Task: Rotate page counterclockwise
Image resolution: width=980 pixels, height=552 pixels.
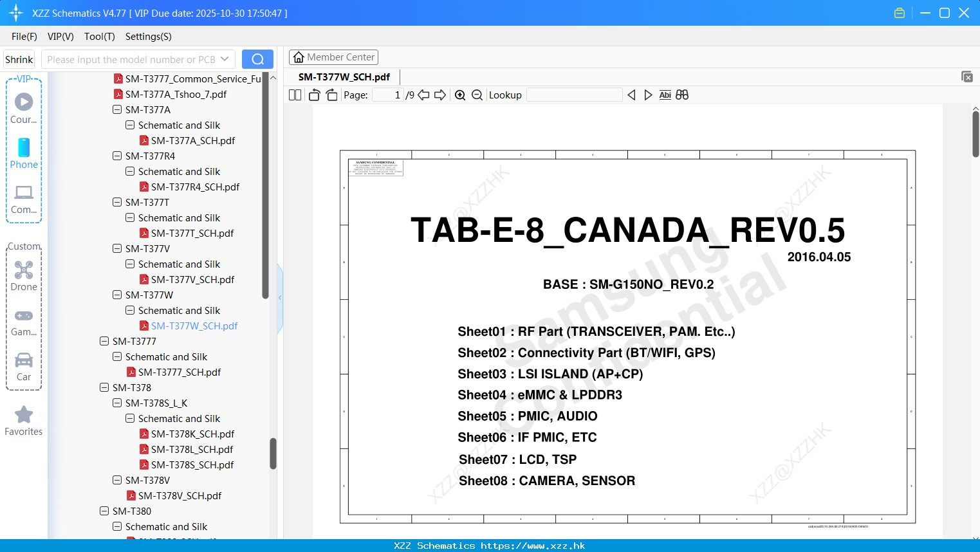Action: (x=314, y=95)
